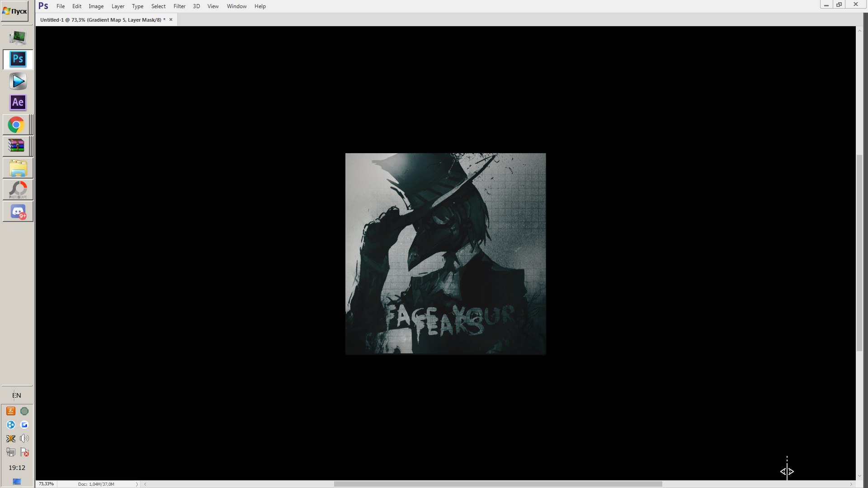Click the volume speaker tray icon
The image size is (868, 488).
click(24, 438)
